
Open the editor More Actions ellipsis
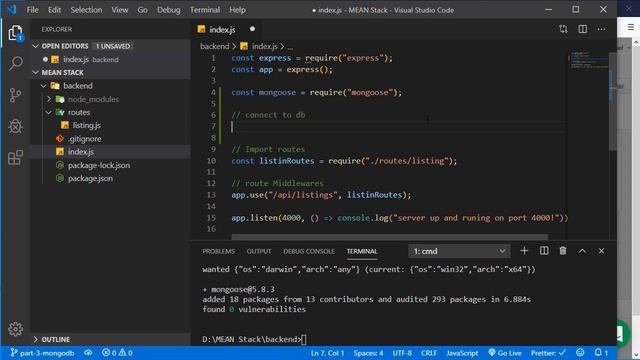click(601, 29)
